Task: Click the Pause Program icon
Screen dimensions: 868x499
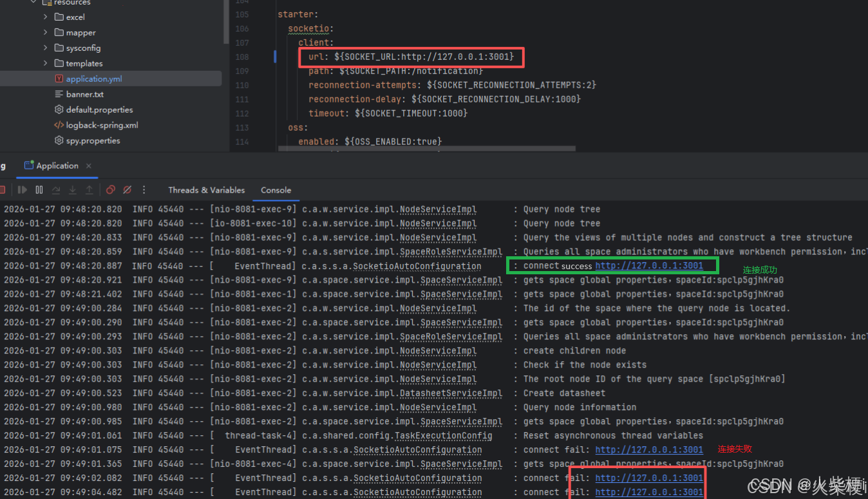Action: point(39,190)
